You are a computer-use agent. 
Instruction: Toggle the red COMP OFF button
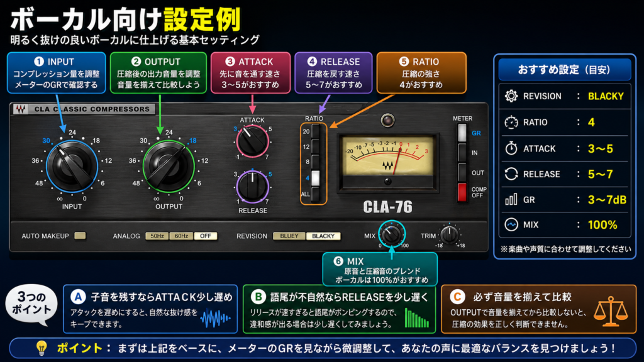pos(462,192)
